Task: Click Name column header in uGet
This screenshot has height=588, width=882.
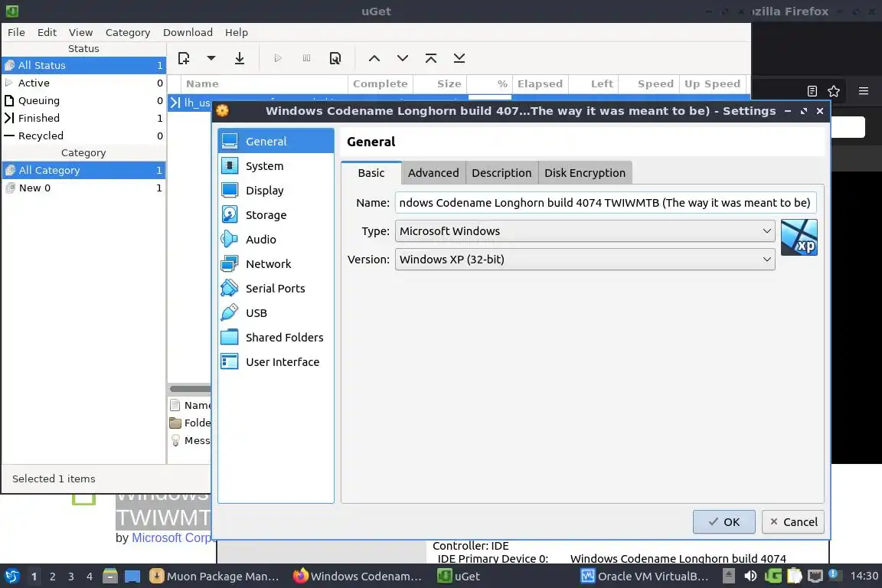Action: (264, 84)
